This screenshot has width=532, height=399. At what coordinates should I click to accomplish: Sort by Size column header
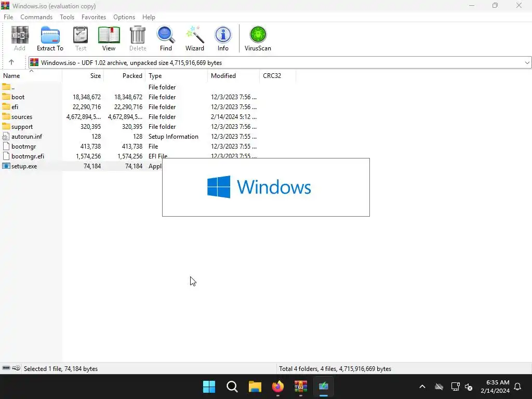83,76
